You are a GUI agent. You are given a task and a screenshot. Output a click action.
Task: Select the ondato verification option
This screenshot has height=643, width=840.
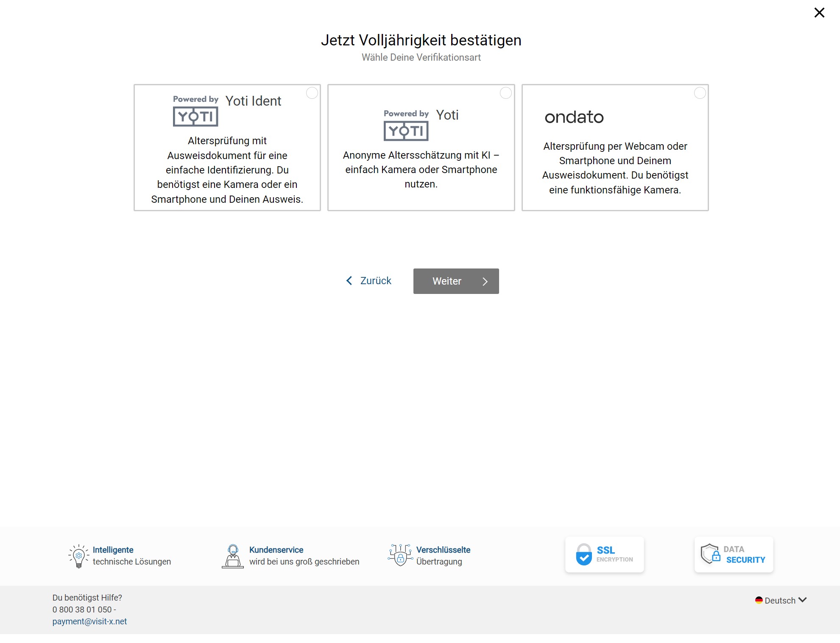coord(700,93)
